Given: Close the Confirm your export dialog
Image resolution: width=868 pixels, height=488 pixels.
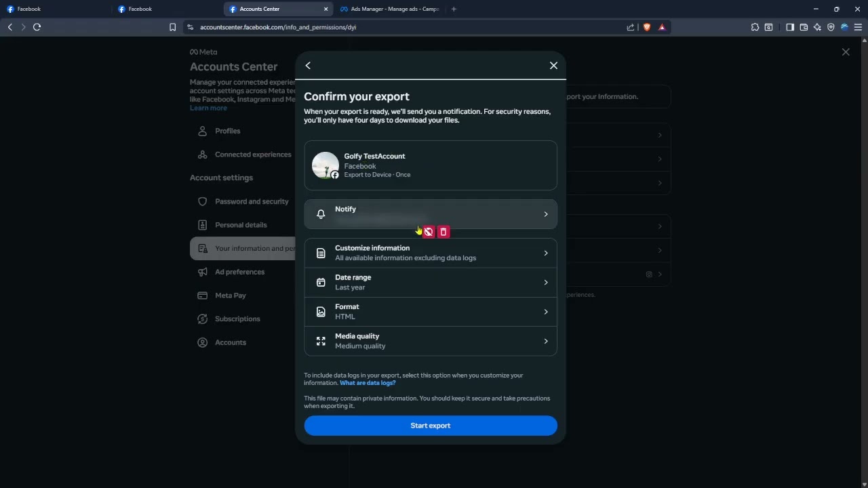Looking at the screenshot, I should point(553,66).
